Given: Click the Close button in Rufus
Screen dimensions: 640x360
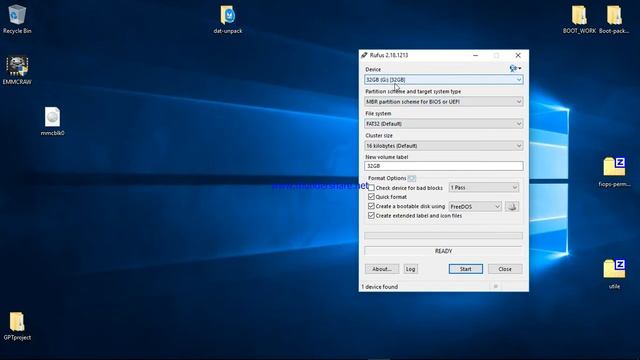Looking at the screenshot, I should [x=505, y=269].
